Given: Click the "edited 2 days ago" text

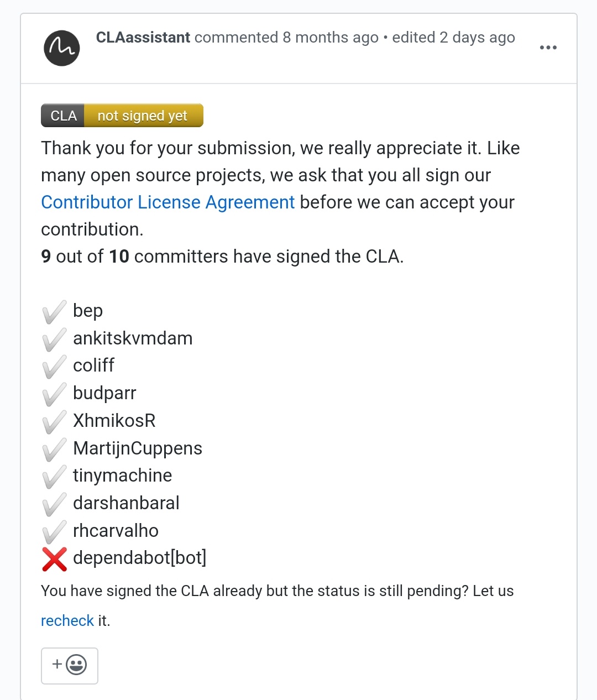Looking at the screenshot, I should (453, 38).
